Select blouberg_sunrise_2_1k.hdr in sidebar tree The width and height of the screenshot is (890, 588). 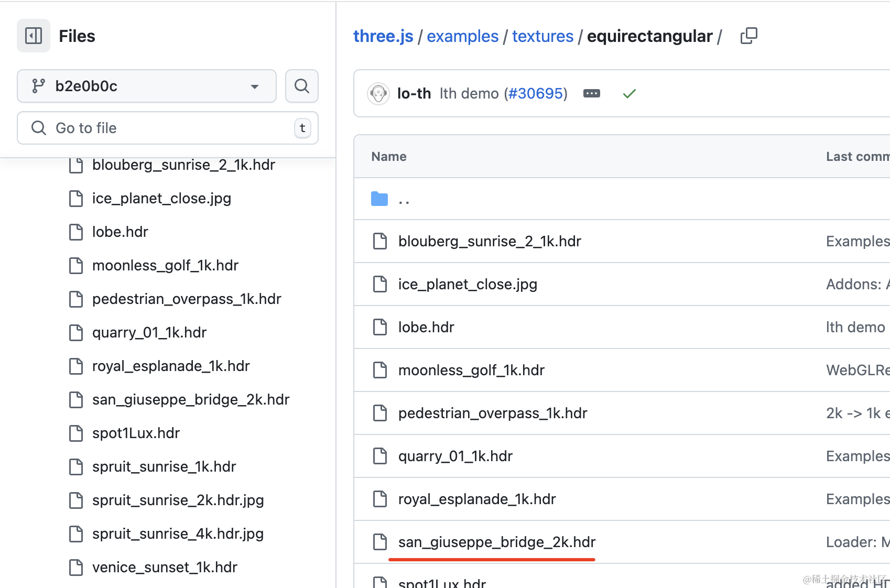tap(183, 165)
